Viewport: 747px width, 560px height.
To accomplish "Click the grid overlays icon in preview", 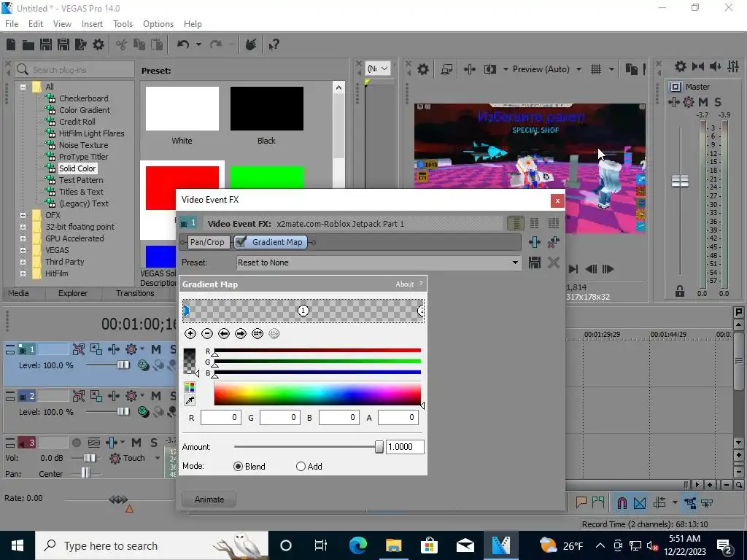I will pos(595,69).
